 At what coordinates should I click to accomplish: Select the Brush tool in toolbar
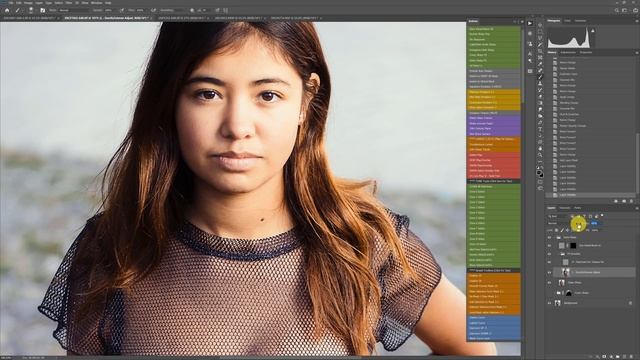pos(540,77)
